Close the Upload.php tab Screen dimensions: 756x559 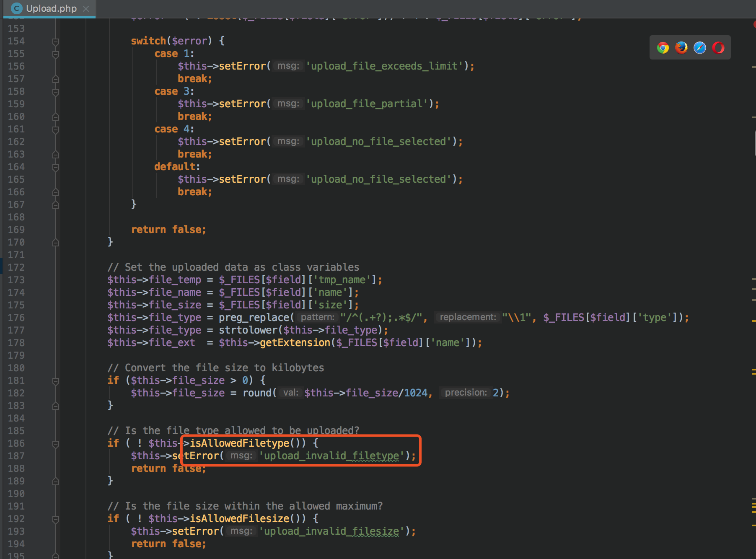[x=86, y=8]
